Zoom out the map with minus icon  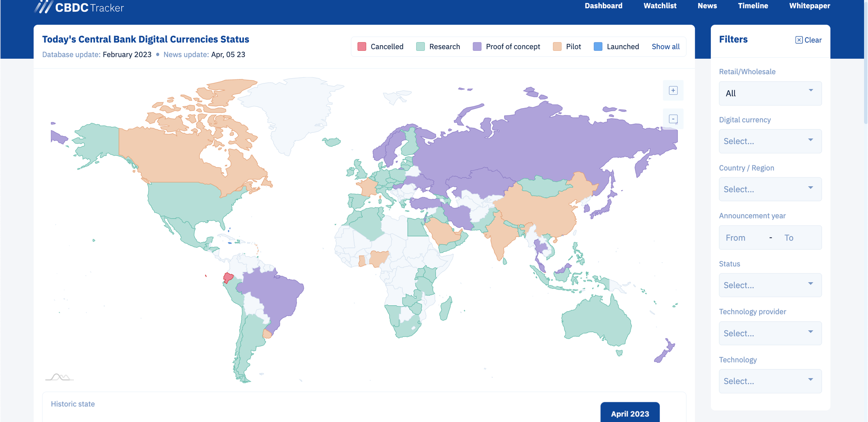tap(673, 119)
